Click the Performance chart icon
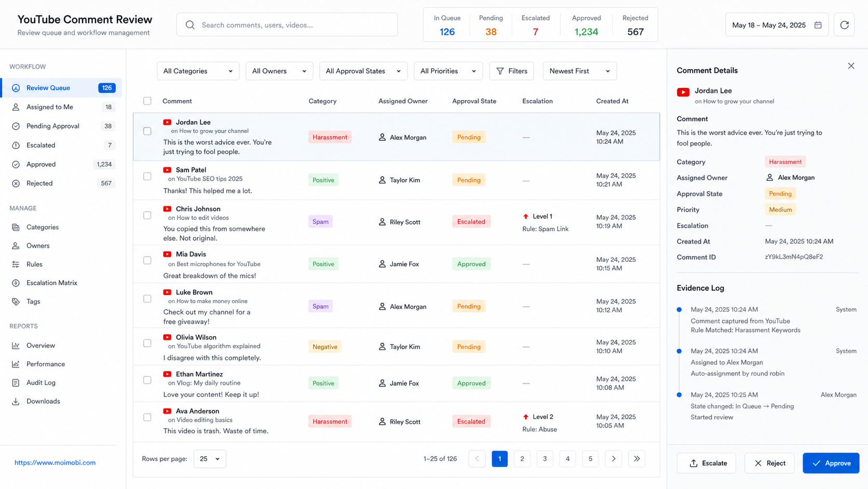 click(x=16, y=364)
